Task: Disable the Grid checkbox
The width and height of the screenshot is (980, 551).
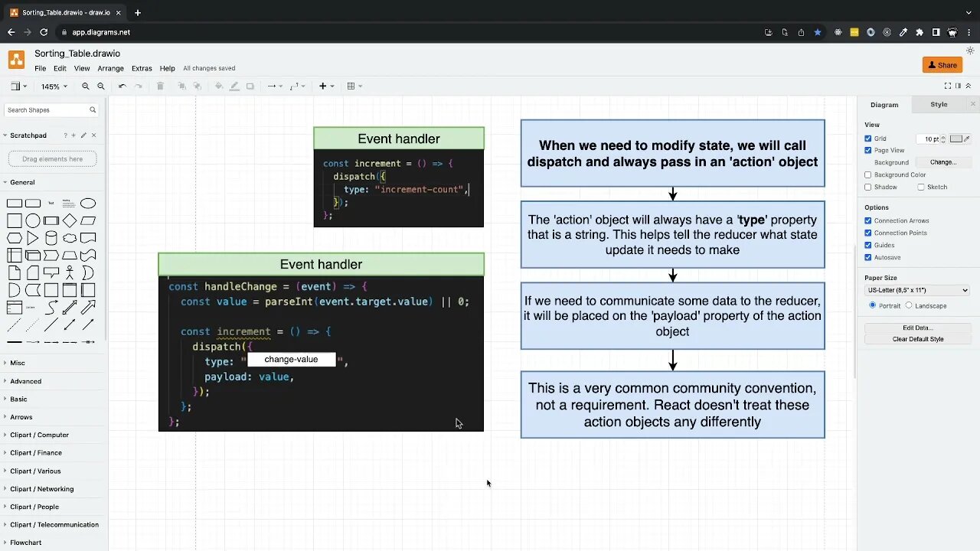Action: tap(868, 139)
